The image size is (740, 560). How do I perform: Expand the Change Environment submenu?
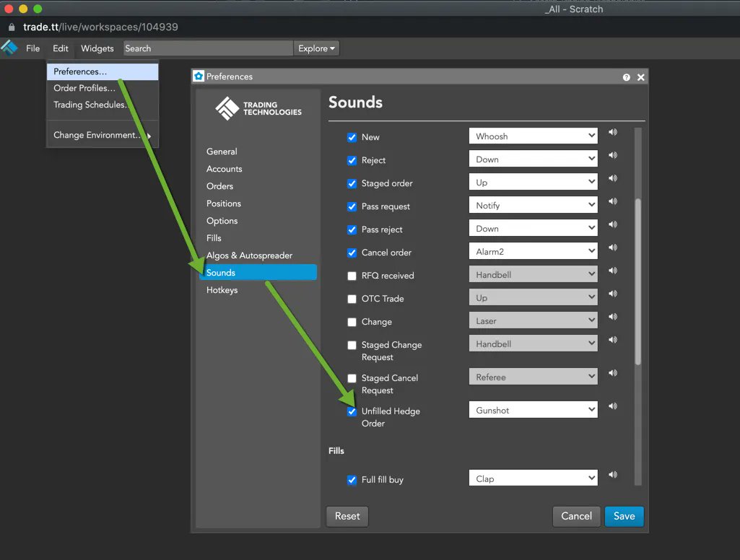click(x=103, y=136)
